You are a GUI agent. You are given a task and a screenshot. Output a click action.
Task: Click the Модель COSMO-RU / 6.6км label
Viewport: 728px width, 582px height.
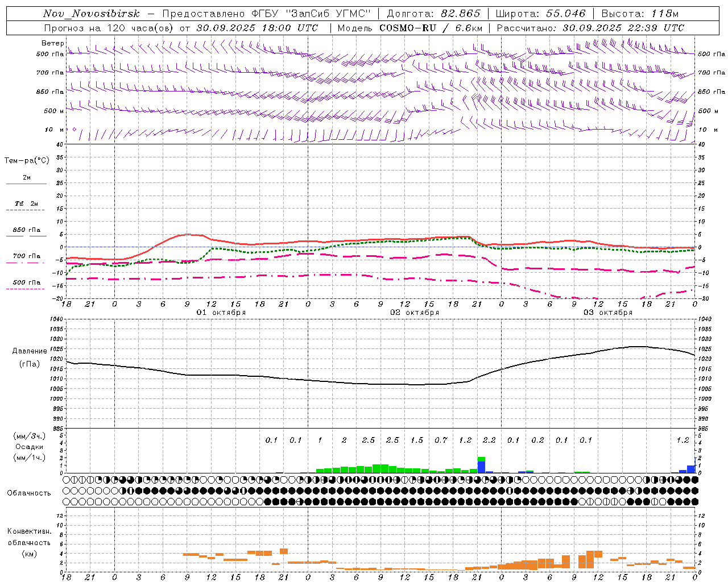tap(410, 28)
